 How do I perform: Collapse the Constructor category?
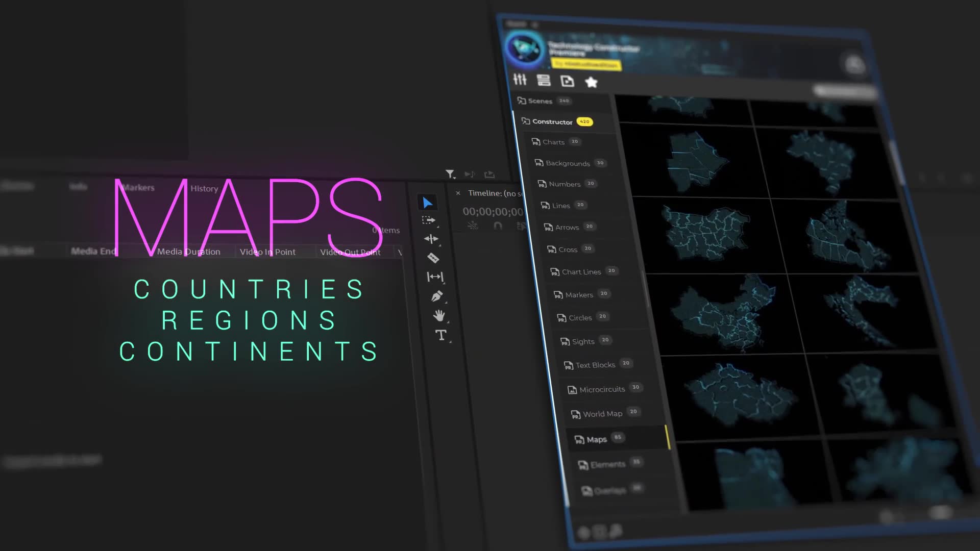click(x=556, y=121)
